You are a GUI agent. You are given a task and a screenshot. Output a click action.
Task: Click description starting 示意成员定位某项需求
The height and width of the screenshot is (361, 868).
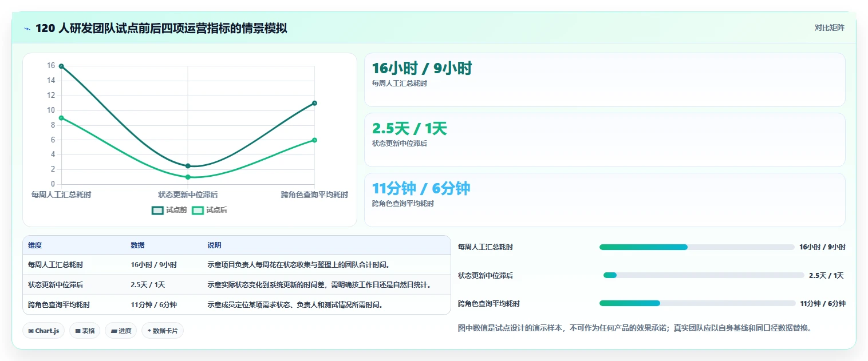[295, 305]
